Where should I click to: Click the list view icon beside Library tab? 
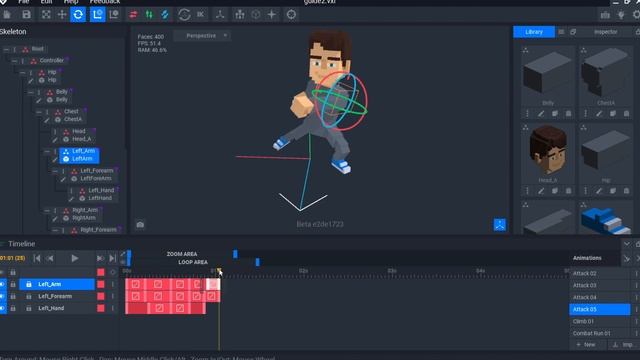[x=561, y=32]
